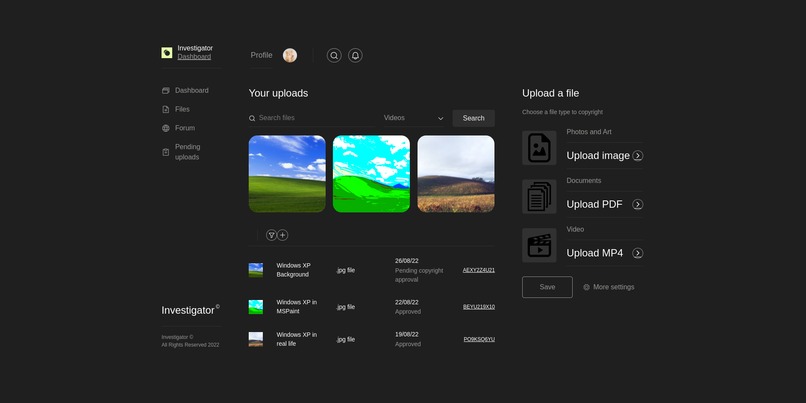This screenshot has height=403, width=806.
Task: Click small thumbnail of Windows XP in real life
Action: [256, 339]
